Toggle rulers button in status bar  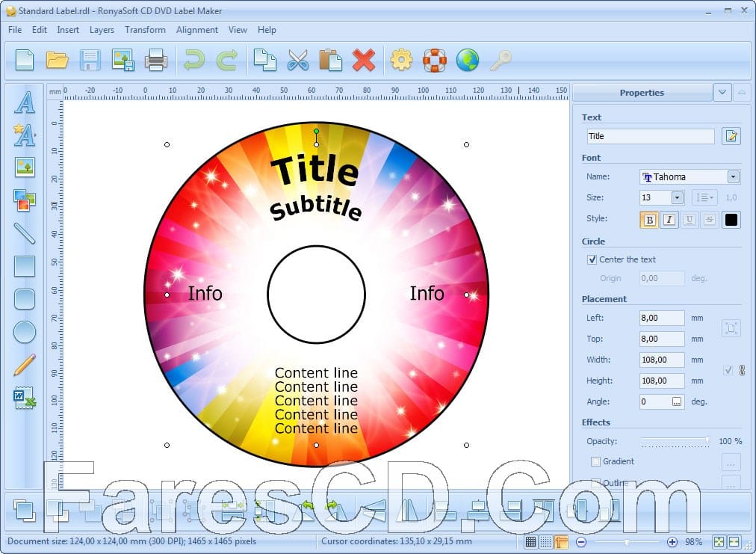(560, 542)
